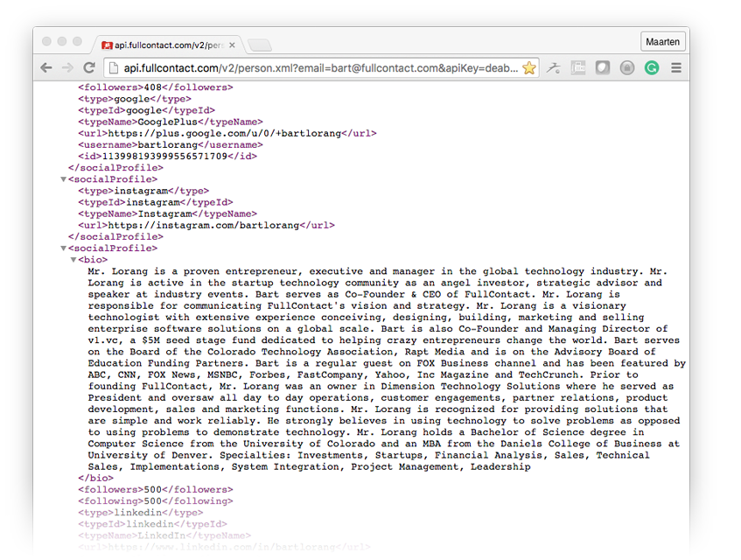Click the typeName Instagram line
This screenshot has height=560, width=741.
[167, 214]
